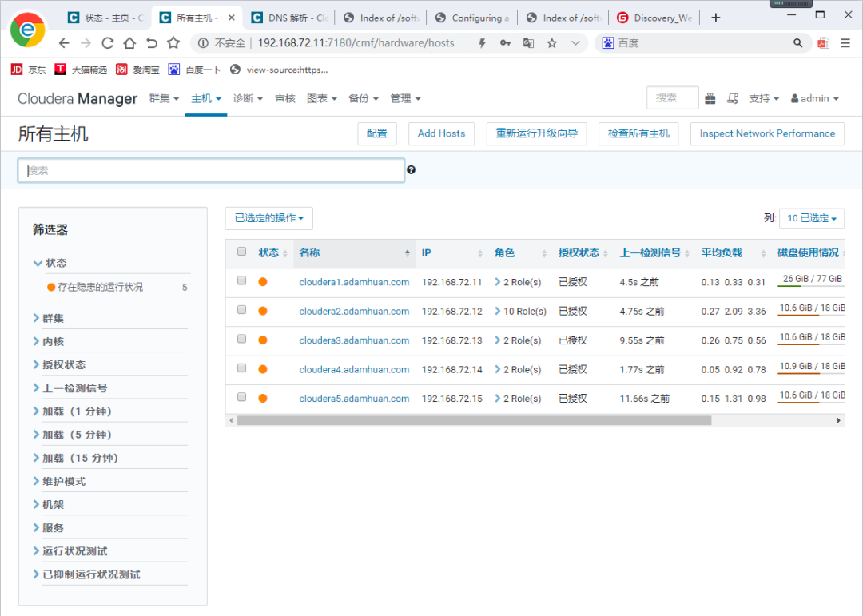Click 重新运行升级向导 button
The height and width of the screenshot is (616, 863).
click(537, 133)
